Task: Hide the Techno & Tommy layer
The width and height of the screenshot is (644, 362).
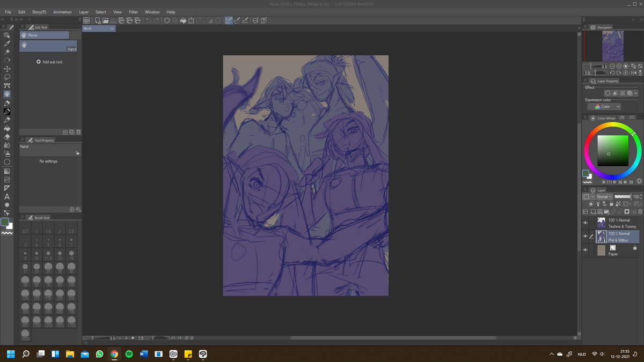Action: coord(586,223)
